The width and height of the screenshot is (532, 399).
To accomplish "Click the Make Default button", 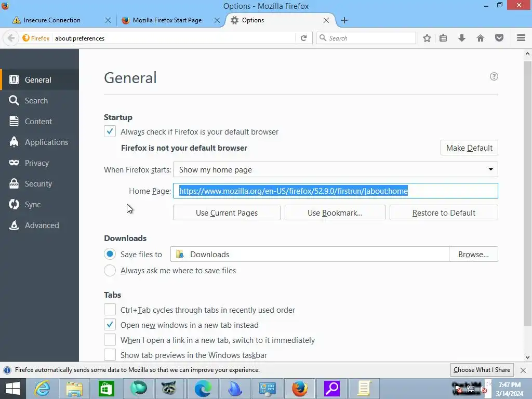I will tap(469, 148).
